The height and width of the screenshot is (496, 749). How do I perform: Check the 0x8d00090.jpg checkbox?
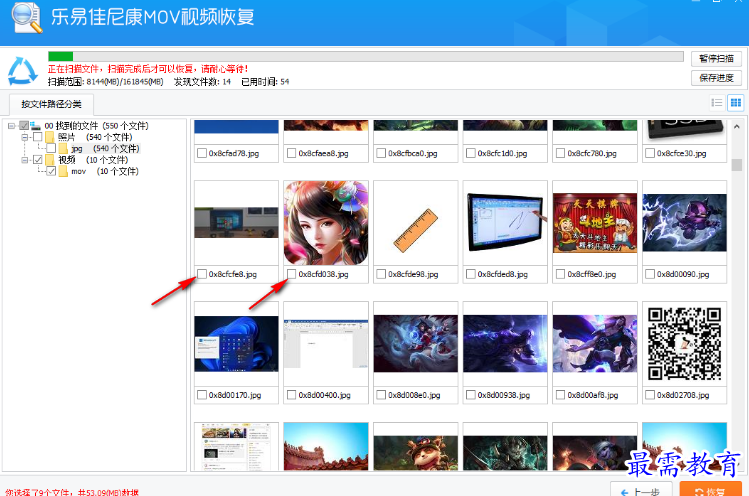650,274
